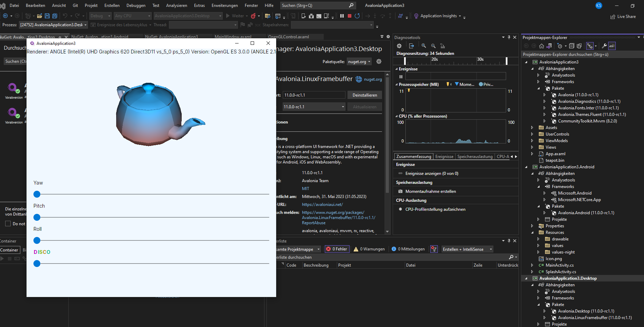Select the Home icon in Projektmappen-Explorer toolbar
Screen dimensions: 644x327
542,46
